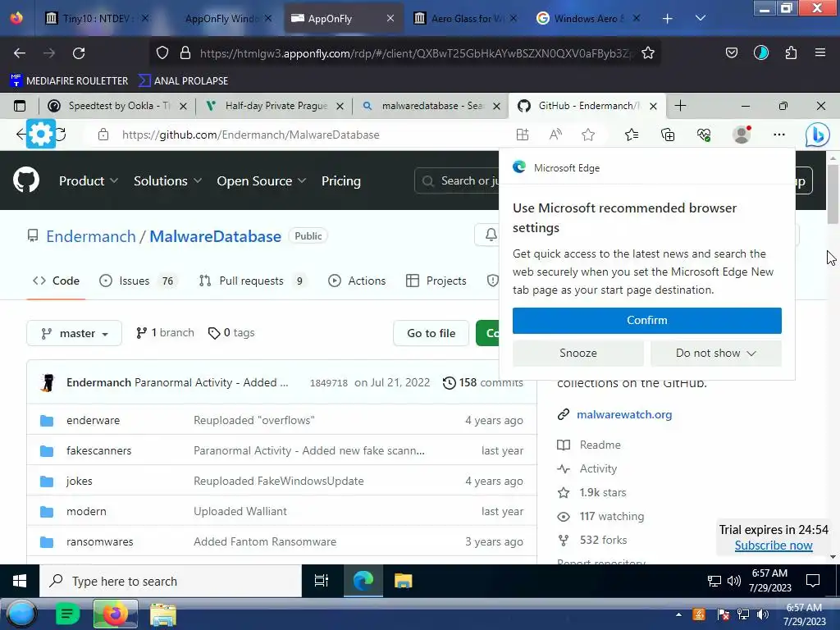
Task: Click the Edge tab actions icon
Action: pyautogui.click(x=20, y=106)
